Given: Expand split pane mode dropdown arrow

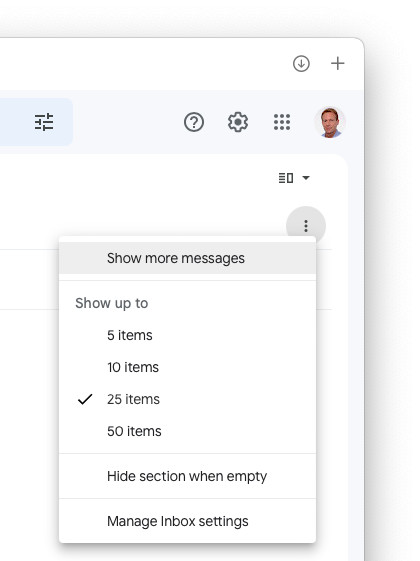Looking at the screenshot, I should click(x=306, y=178).
